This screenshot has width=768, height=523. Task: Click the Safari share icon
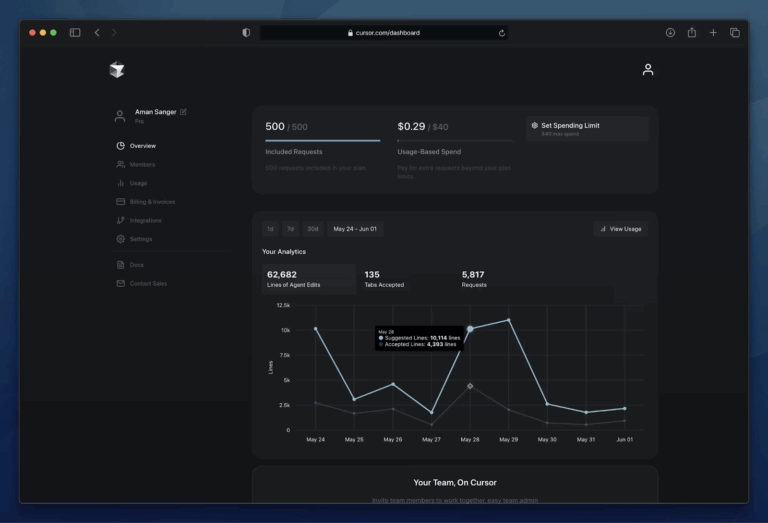point(691,33)
